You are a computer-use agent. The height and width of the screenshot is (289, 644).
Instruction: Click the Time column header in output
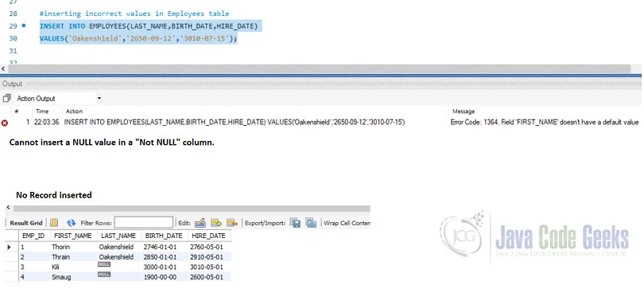click(42, 111)
